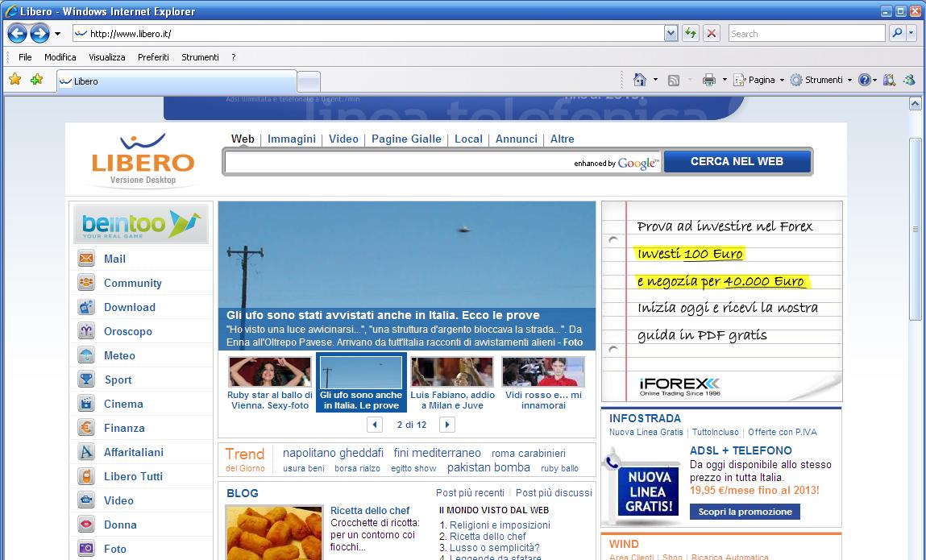Viewport: 926px width, 560px height.
Task: Advance to the next news slide arrow
Action: point(447,425)
